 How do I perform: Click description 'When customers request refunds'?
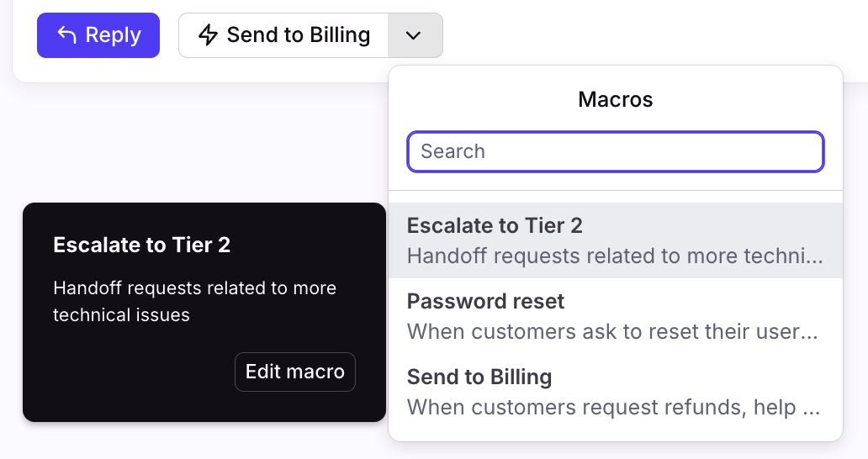(612, 408)
